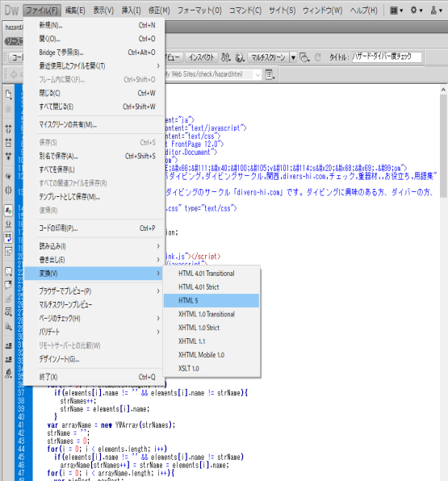Select HTML 5 in convert submenu
The image size is (448, 481).
[211, 300]
